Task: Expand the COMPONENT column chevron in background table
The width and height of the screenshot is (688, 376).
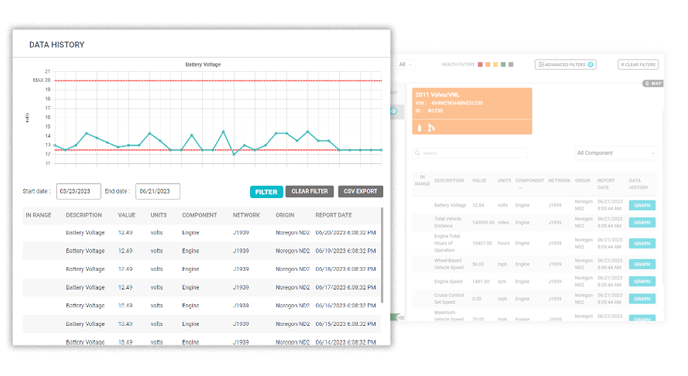Action: (520, 188)
